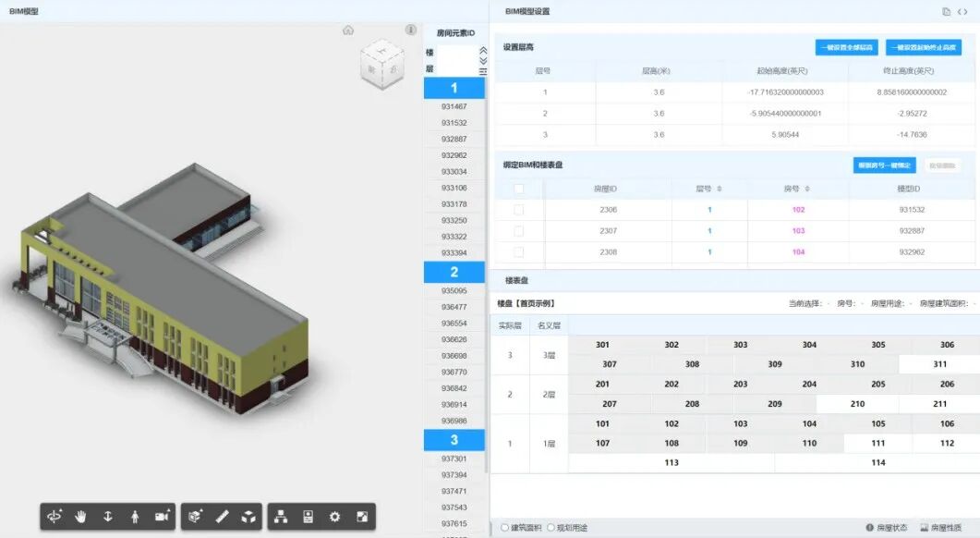Select the vertical dolly zoom tool

coord(107,517)
